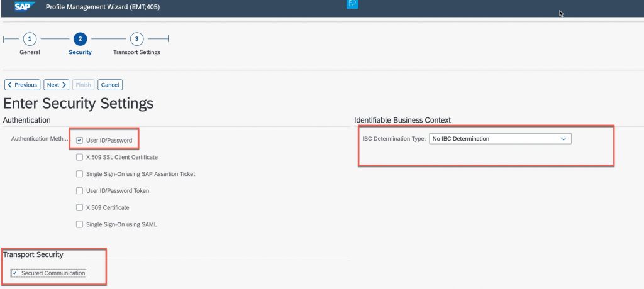Viewport: 644px width, 289px height.
Task: Check Single Sign-On using SAP Assertion Ticket
Action: tap(80, 174)
